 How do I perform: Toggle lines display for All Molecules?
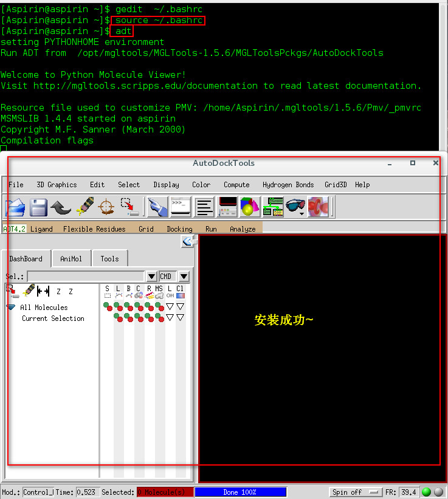[119, 307]
